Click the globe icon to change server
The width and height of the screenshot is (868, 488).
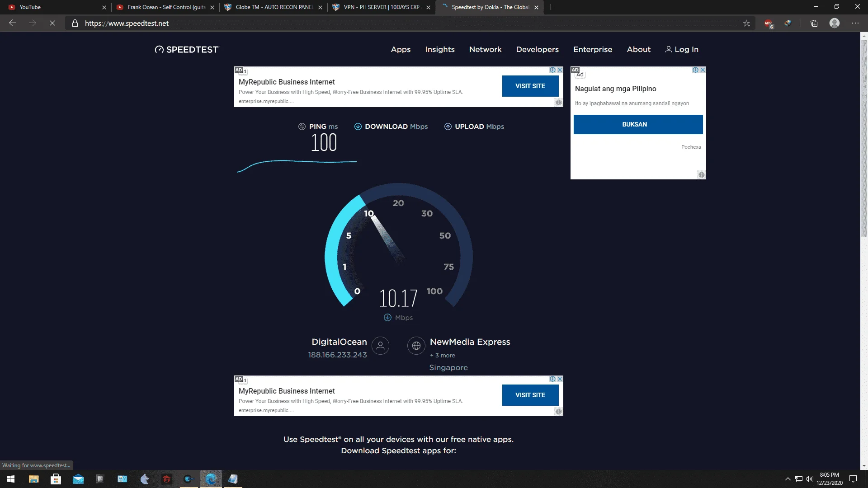(416, 346)
